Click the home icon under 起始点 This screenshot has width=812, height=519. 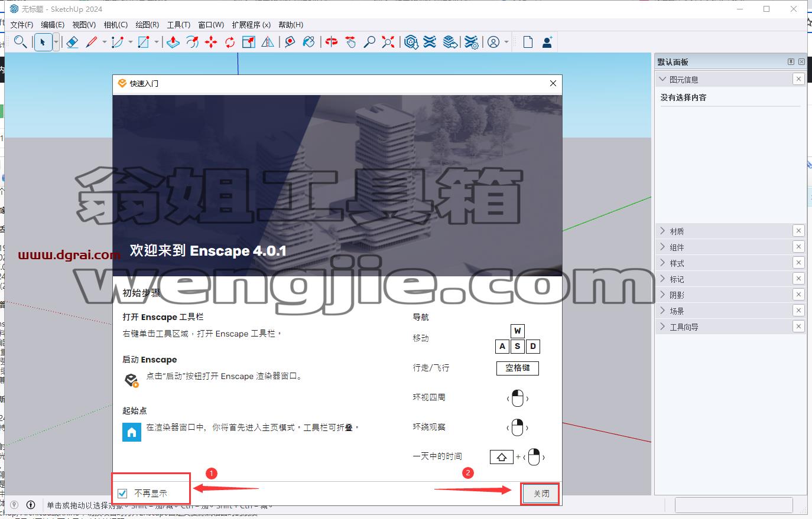[132, 432]
